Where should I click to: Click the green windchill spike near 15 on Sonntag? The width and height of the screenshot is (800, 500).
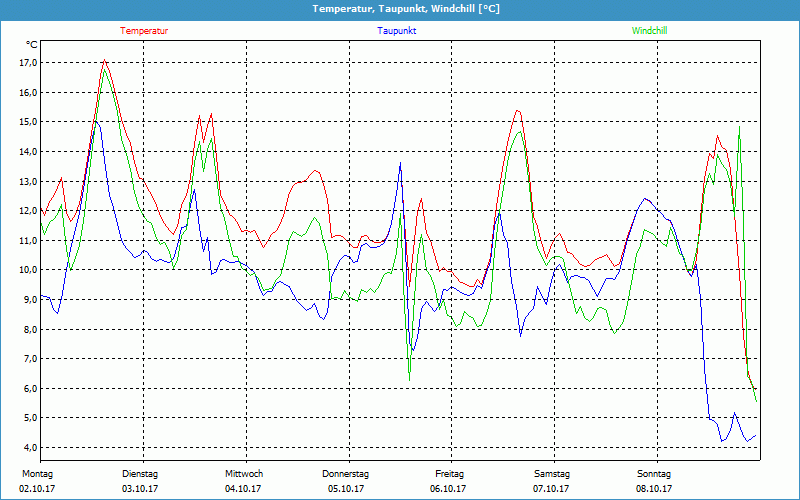click(739, 128)
